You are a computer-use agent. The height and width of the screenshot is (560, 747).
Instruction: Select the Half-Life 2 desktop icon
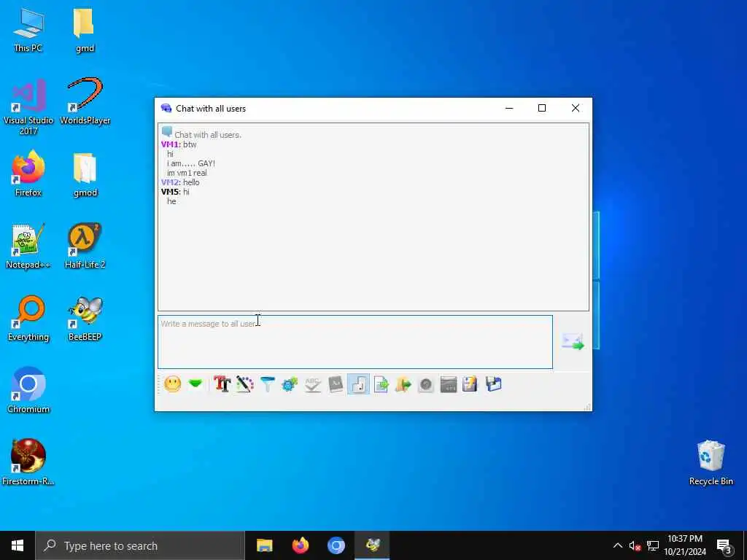coord(85,246)
